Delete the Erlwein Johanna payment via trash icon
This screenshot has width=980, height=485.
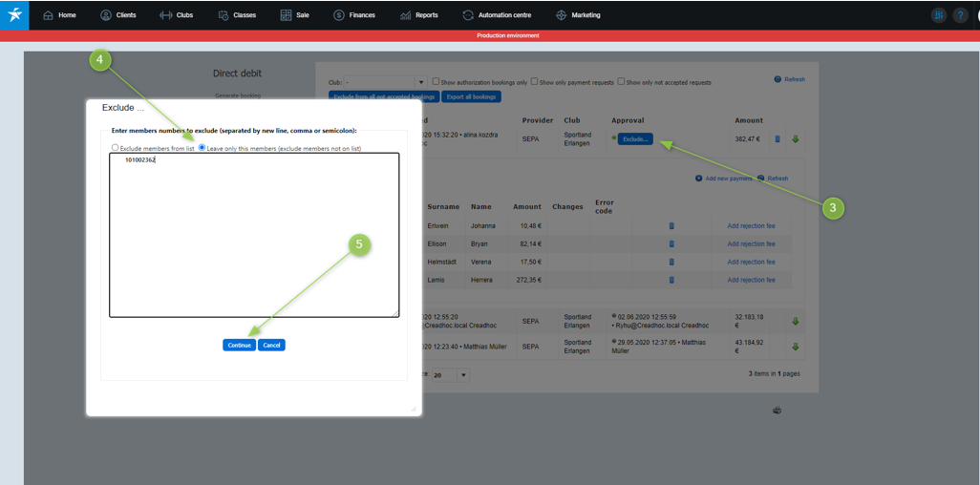pyautogui.click(x=671, y=226)
